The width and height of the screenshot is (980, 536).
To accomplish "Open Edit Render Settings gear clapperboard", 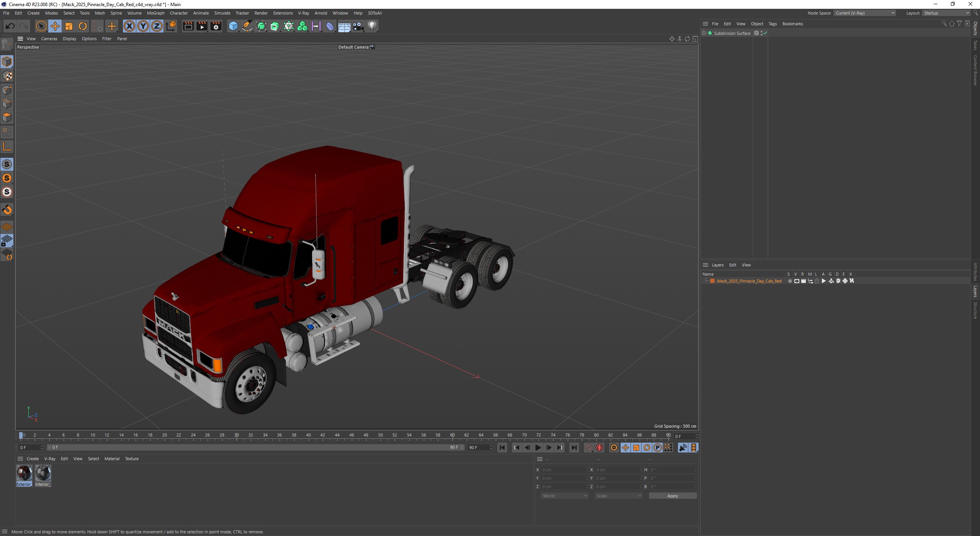I will click(x=216, y=26).
